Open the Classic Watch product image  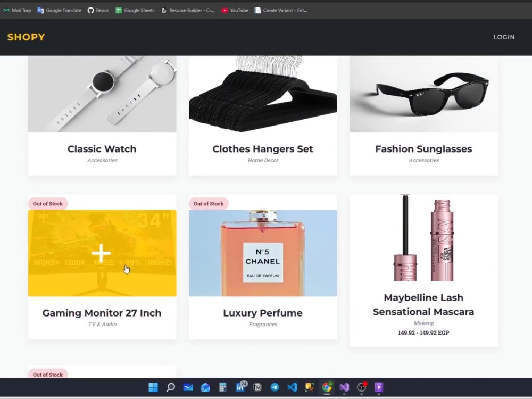(102, 94)
